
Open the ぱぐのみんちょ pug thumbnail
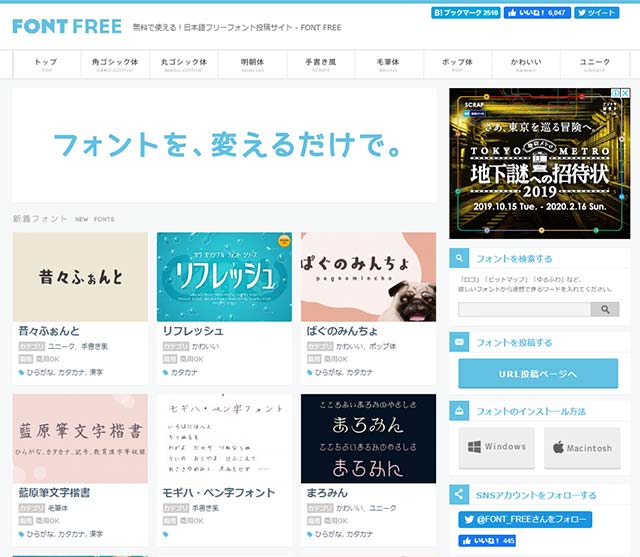(368, 277)
